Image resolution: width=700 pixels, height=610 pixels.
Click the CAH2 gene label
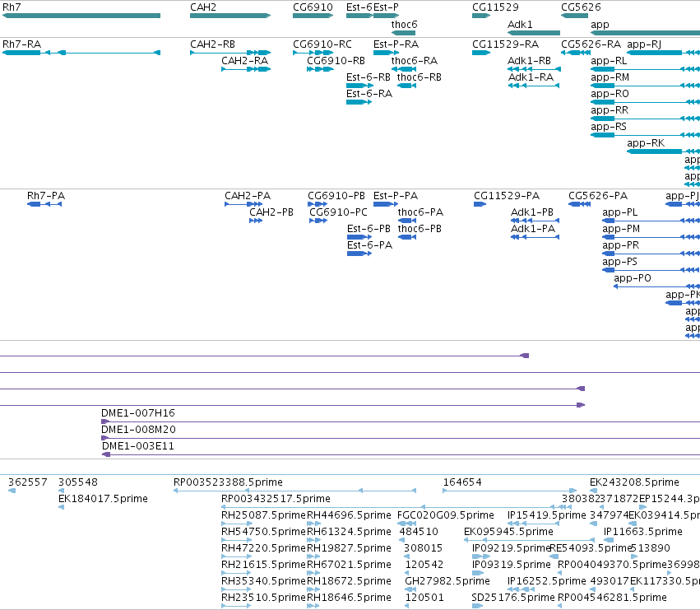pos(203,7)
